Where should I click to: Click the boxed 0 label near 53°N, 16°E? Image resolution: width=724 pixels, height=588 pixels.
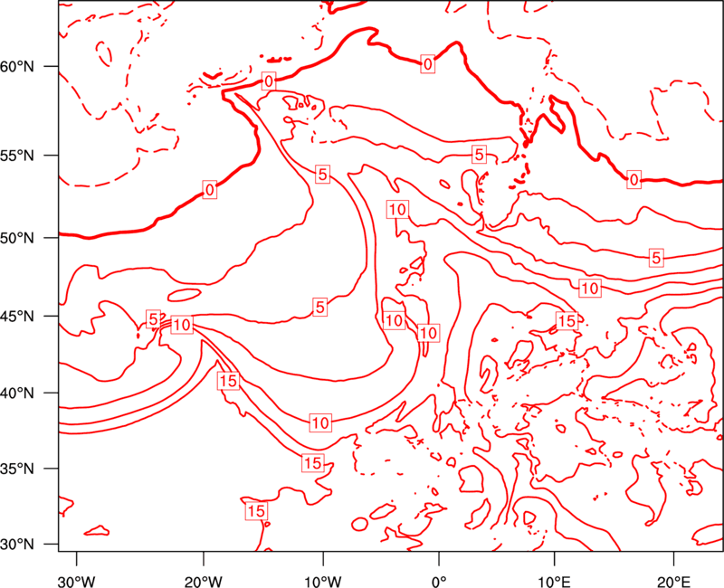(634, 179)
